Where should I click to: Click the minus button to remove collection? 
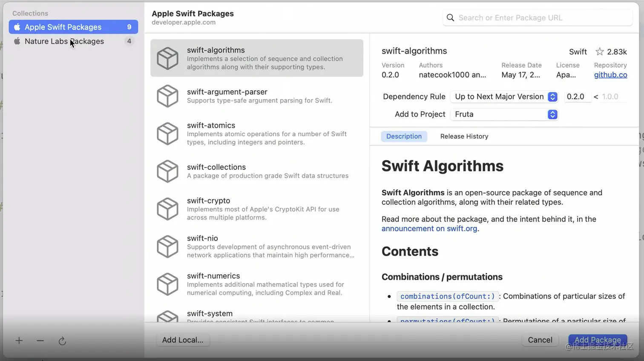coord(40,341)
